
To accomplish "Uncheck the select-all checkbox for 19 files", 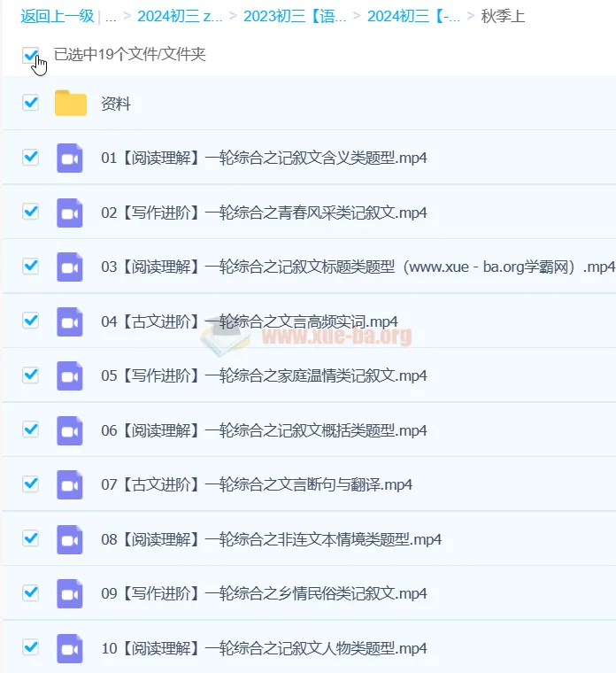I will [31, 56].
